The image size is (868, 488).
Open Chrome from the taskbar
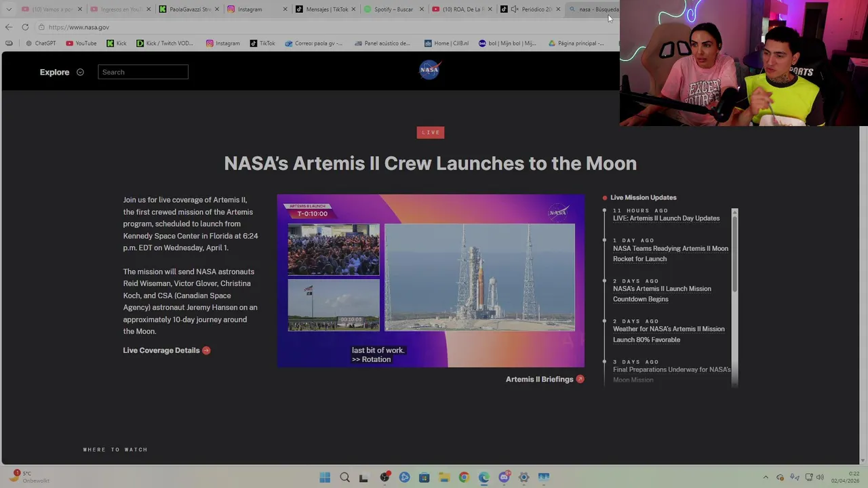[x=464, y=477]
